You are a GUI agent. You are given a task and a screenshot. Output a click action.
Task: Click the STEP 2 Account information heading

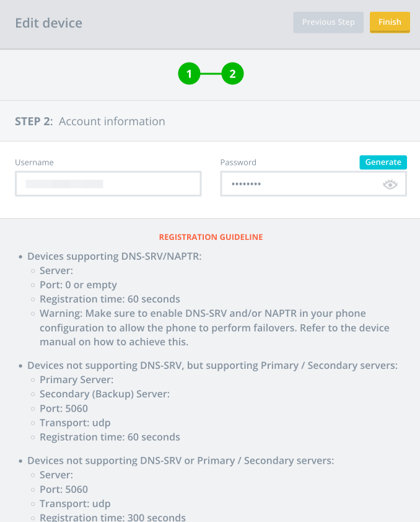click(x=90, y=121)
